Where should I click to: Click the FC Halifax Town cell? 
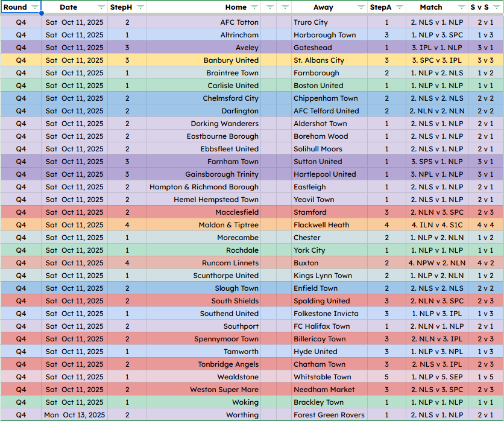(x=329, y=326)
